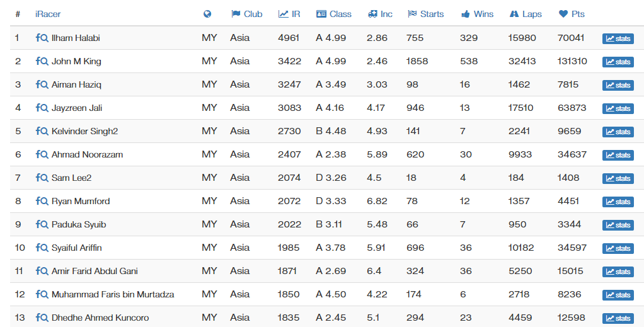The image size is (644, 327).
Task: Sort by the Pts column header
Action: click(x=572, y=14)
